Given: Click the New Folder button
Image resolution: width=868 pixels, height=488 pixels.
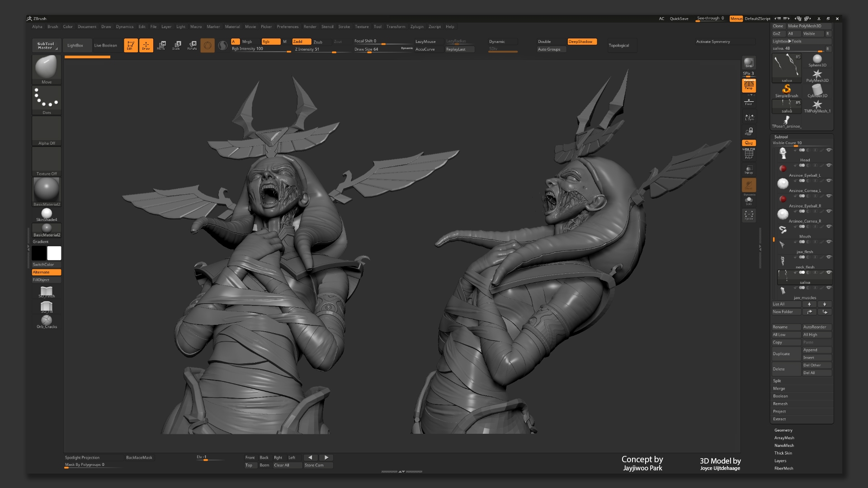Looking at the screenshot, I should [x=786, y=312].
